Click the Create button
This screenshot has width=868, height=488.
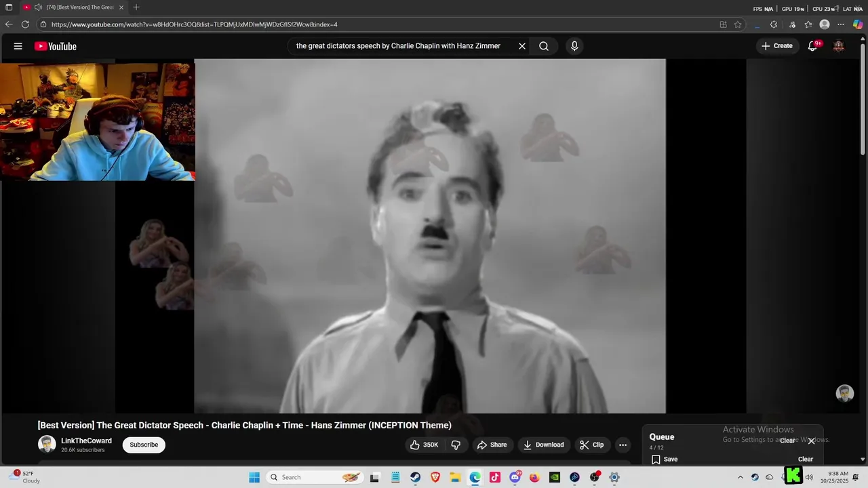(x=777, y=46)
